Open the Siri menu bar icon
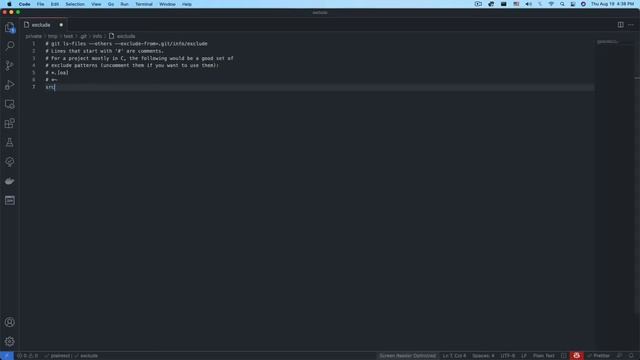This screenshot has height=360, width=640. 583,4
